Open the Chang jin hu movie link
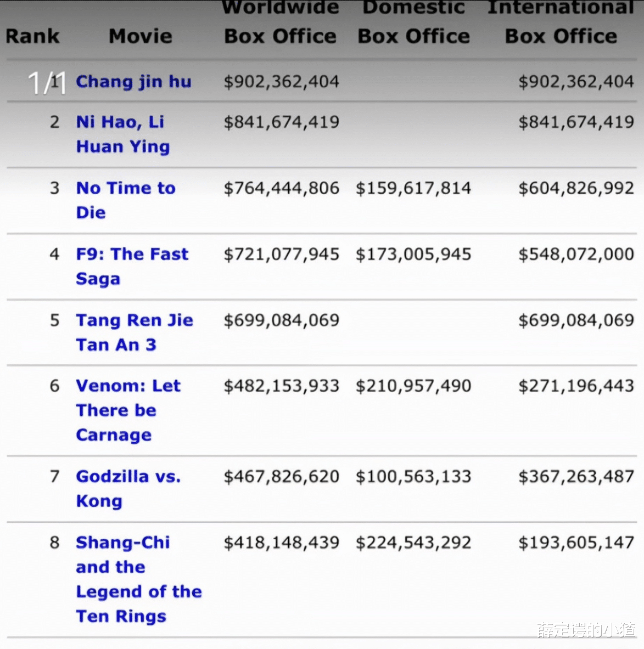The width and height of the screenshot is (644, 649). (x=133, y=82)
